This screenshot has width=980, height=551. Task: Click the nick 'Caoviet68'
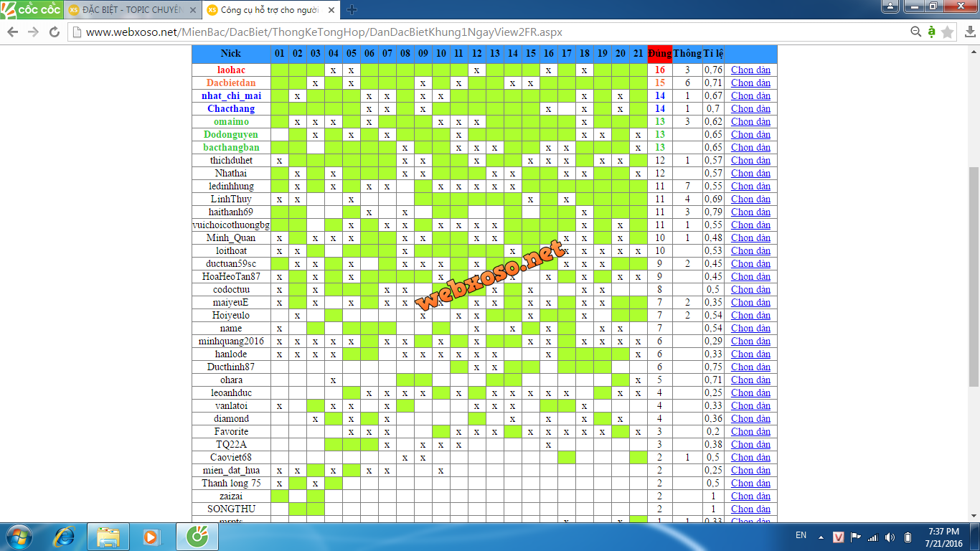point(231,457)
